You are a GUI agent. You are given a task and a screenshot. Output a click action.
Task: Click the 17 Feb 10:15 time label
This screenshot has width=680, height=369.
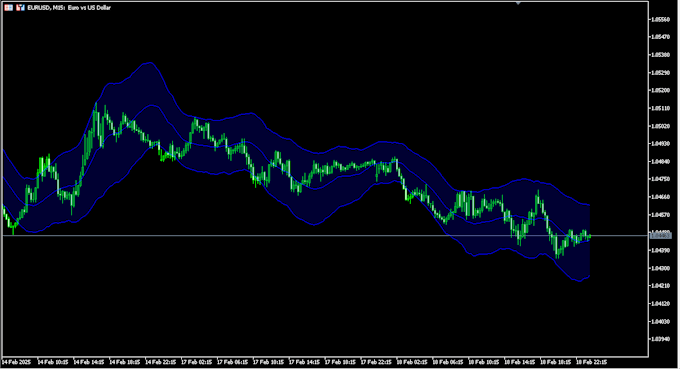[268, 362]
